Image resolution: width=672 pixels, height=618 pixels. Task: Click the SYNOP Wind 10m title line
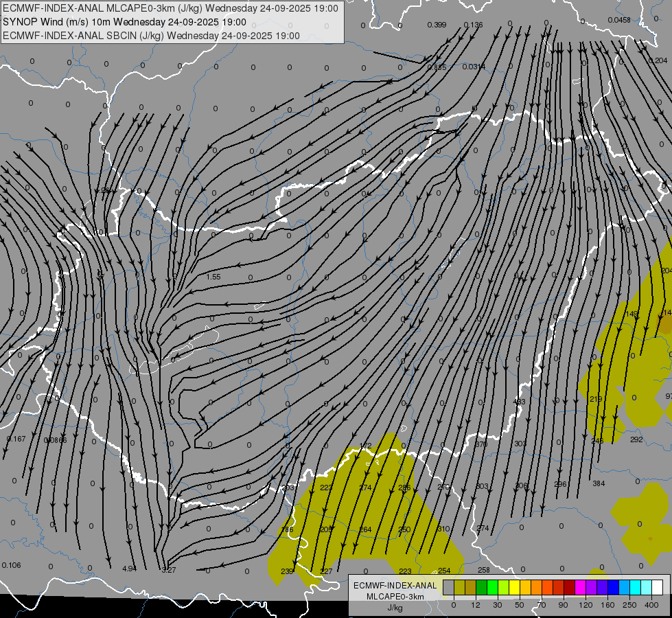coord(124,22)
